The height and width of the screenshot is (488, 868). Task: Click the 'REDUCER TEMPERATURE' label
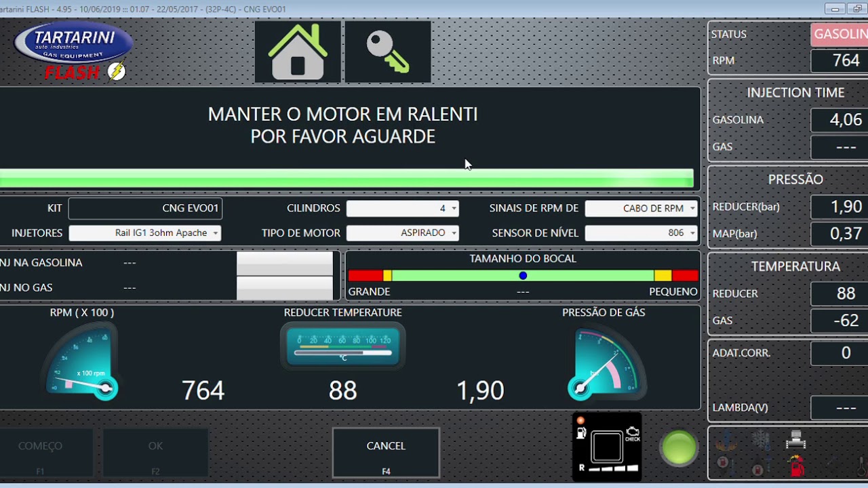tap(343, 312)
